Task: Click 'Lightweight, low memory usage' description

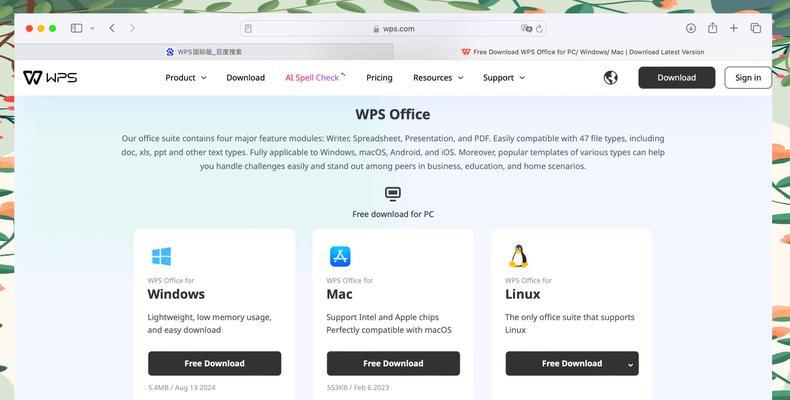Action: click(210, 323)
